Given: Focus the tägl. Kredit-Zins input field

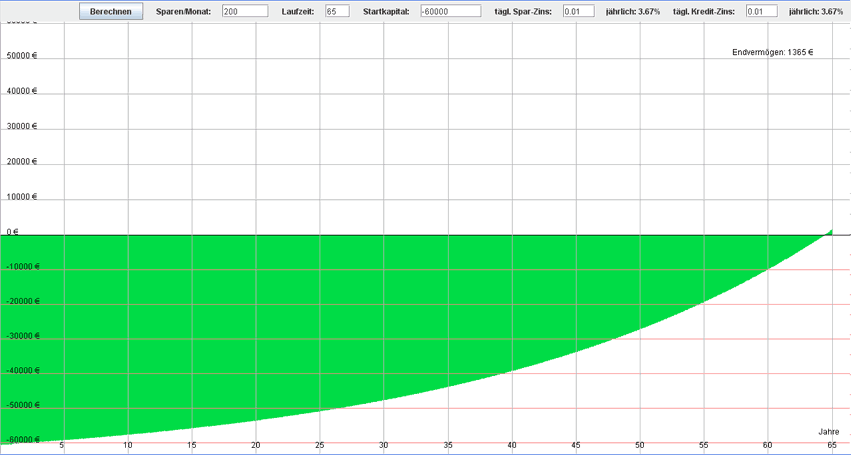Looking at the screenshot, I should 761,11.
